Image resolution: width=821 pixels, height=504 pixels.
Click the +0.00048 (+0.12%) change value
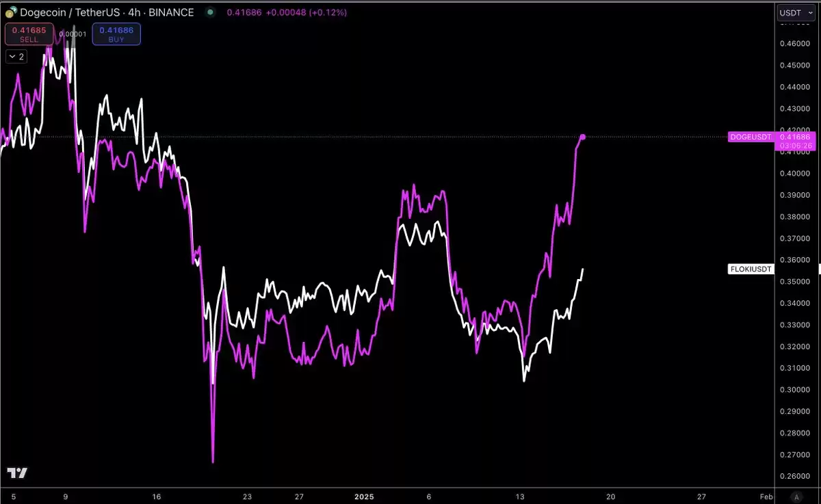307,12
